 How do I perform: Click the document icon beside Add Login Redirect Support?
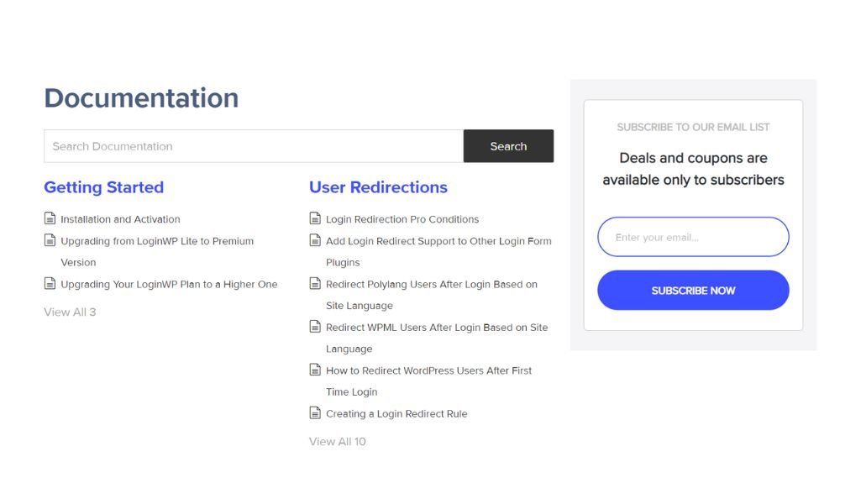tap(315, 240)
